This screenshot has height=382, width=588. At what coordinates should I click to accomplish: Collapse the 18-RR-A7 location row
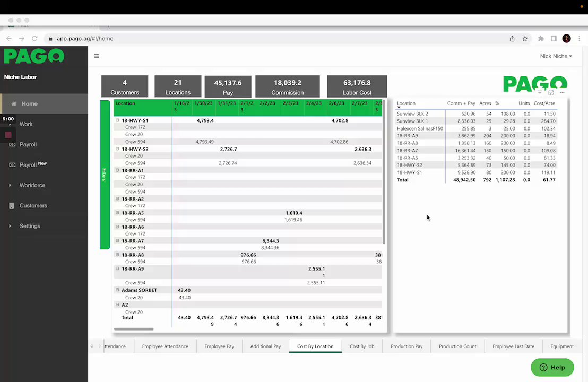tap(117, 241)
